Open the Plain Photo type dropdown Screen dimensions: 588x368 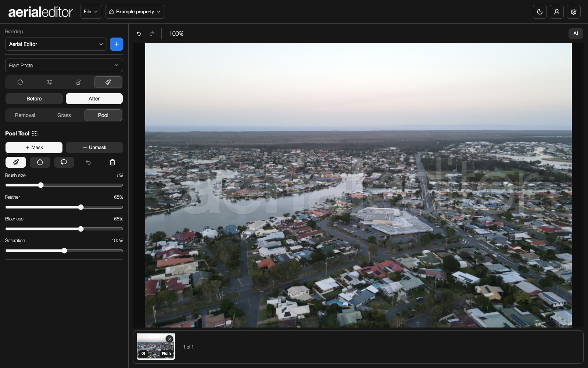64,66
